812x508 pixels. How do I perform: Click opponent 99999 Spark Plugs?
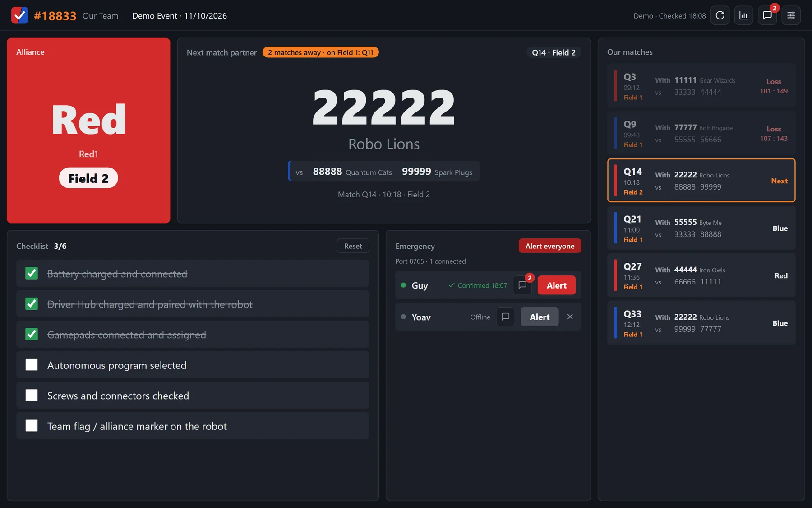coord(437,172)
